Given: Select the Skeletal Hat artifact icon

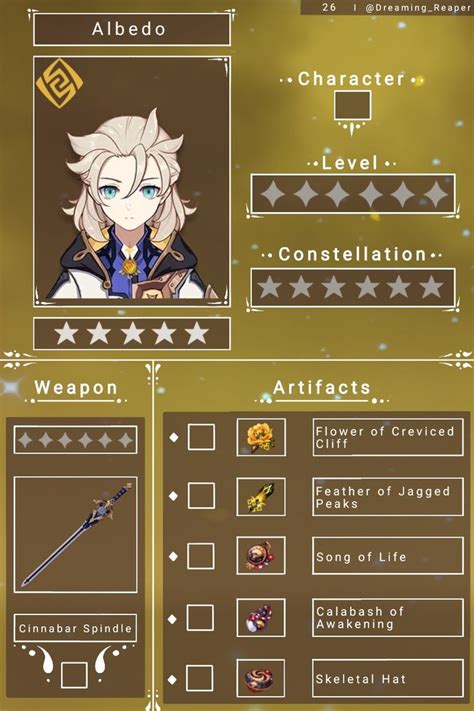Looking at the screenshot, I should pos(261,679).
